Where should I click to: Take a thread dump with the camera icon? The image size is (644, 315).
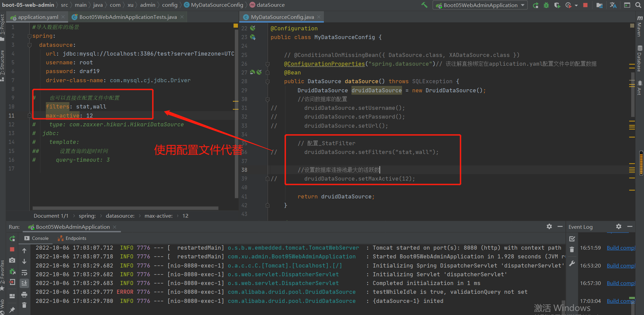[x=12, y=260]
